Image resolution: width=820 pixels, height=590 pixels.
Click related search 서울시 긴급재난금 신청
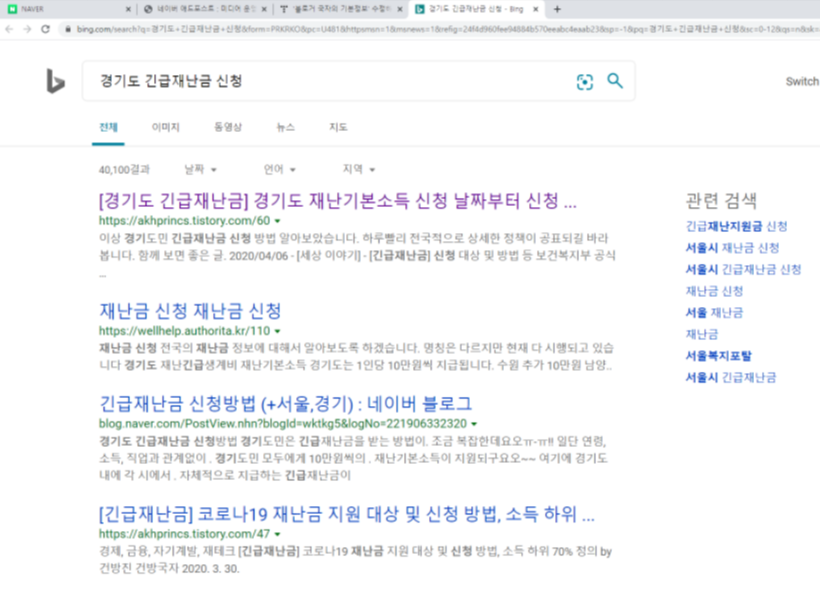pos(743,269)
